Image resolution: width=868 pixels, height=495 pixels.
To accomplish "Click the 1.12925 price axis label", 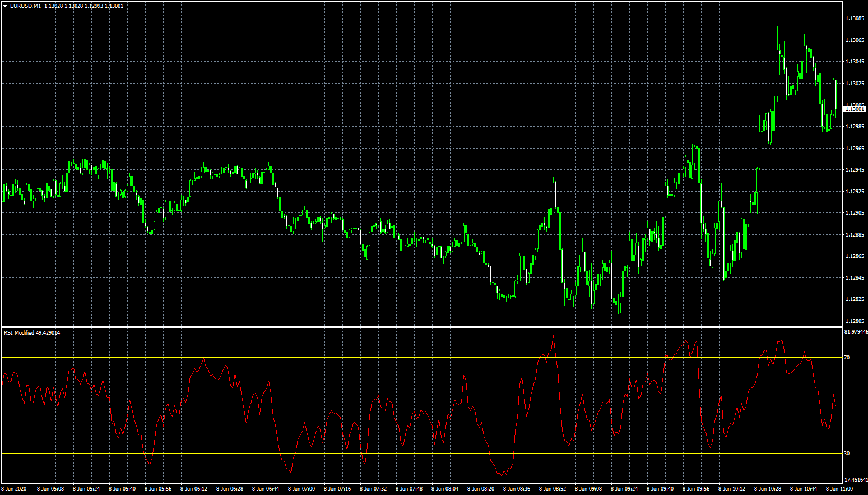I will (855, 192).
